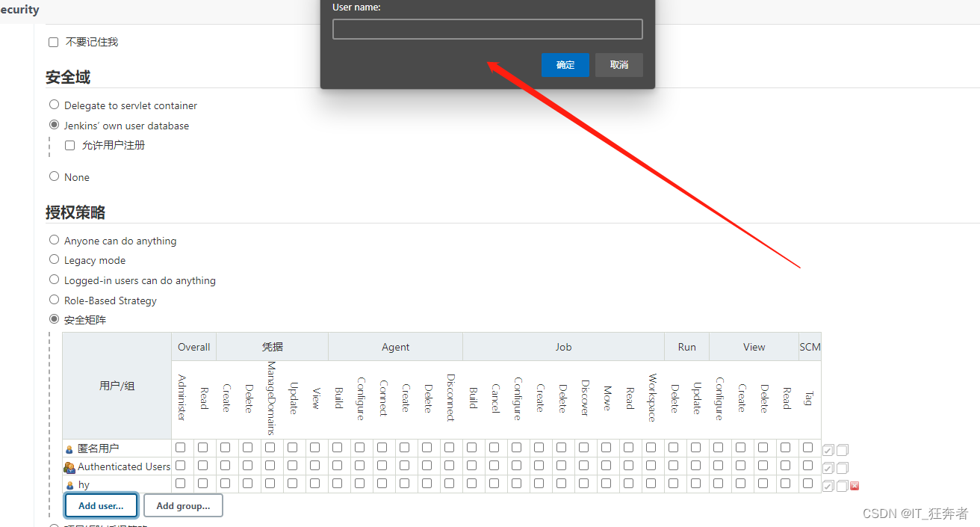
Task: Unselect all permissions for Authenticated Users row
Action: coord(842,468)
